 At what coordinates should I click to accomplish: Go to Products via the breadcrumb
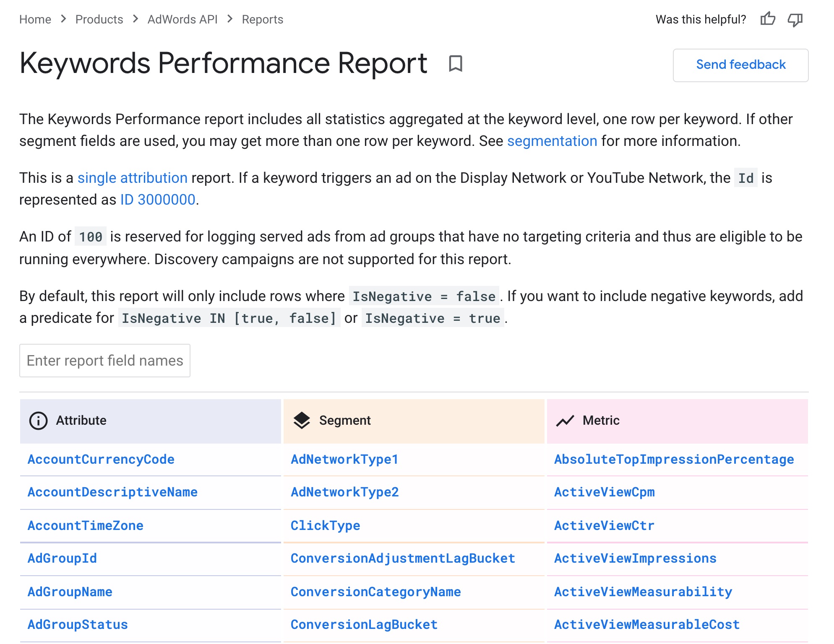[x=99, y=19]
